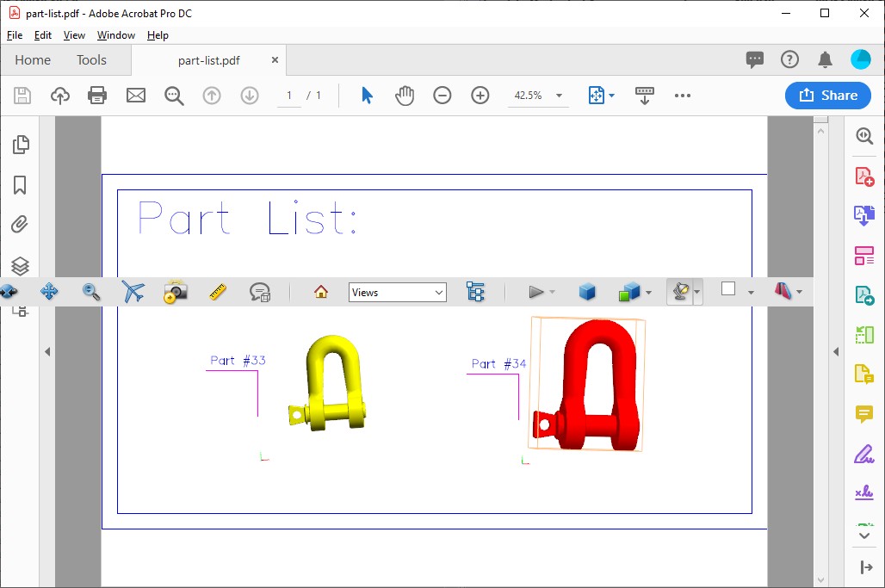
Task: Show more toolbar tools ellipsis
Action: pyautogui.click(x=683, y=96)
